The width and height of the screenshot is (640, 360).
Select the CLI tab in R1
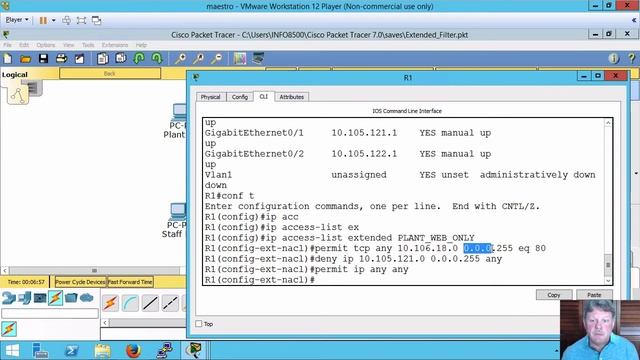264,97
